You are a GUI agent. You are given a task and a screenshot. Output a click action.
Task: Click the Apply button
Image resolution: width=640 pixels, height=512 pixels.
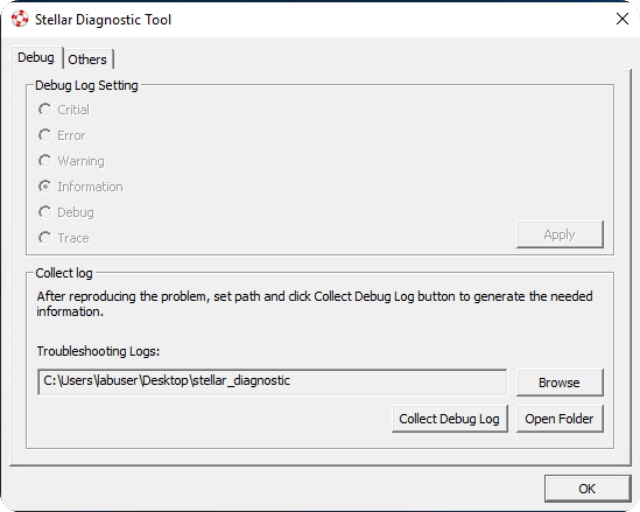click(560, 234)
